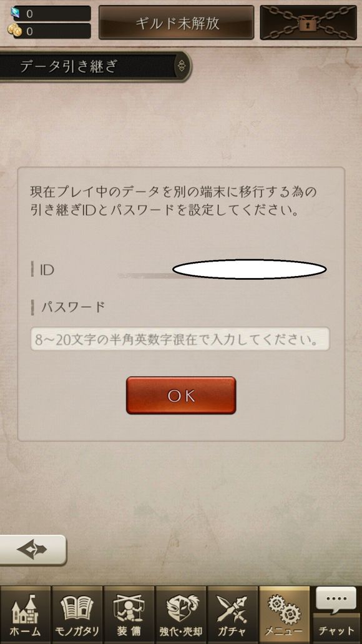Open the ホーム castle icon
This screenshot has width=362, height=644.
(x=26, y=615)
